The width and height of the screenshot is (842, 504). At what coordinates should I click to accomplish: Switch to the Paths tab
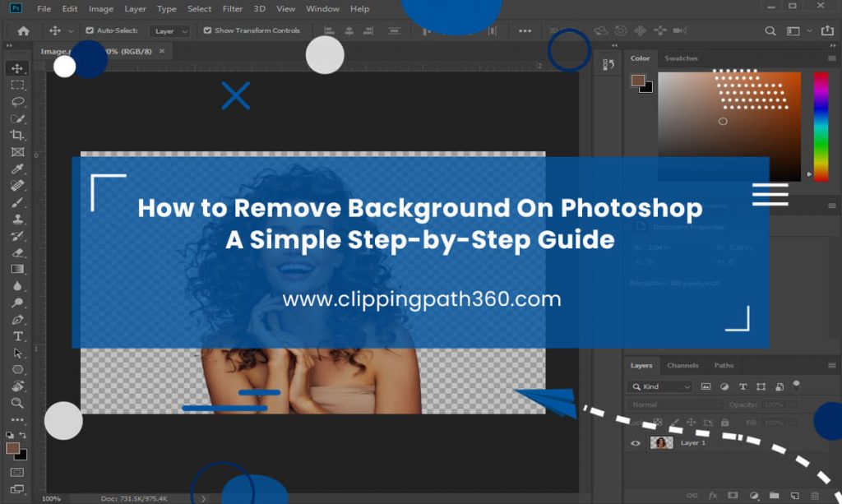click(724, 366)
